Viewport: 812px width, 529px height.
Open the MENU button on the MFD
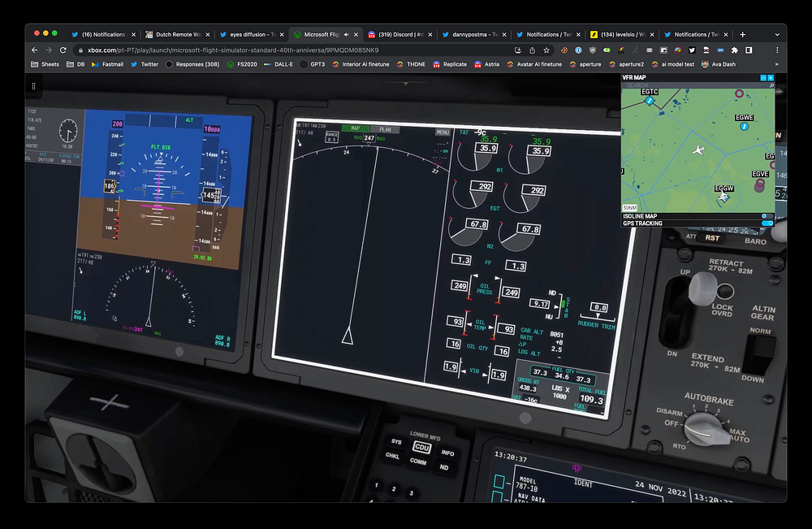tap(443, 132)
